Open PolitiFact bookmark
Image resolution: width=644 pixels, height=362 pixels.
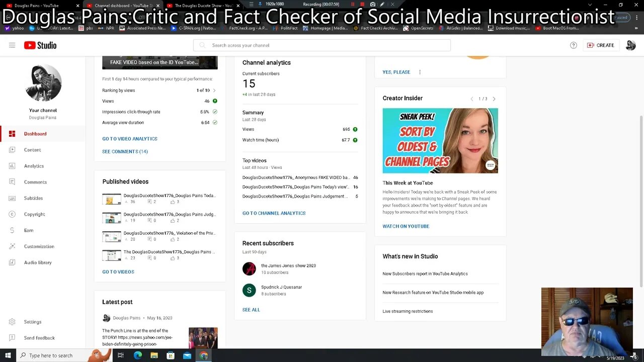(286, 28)
